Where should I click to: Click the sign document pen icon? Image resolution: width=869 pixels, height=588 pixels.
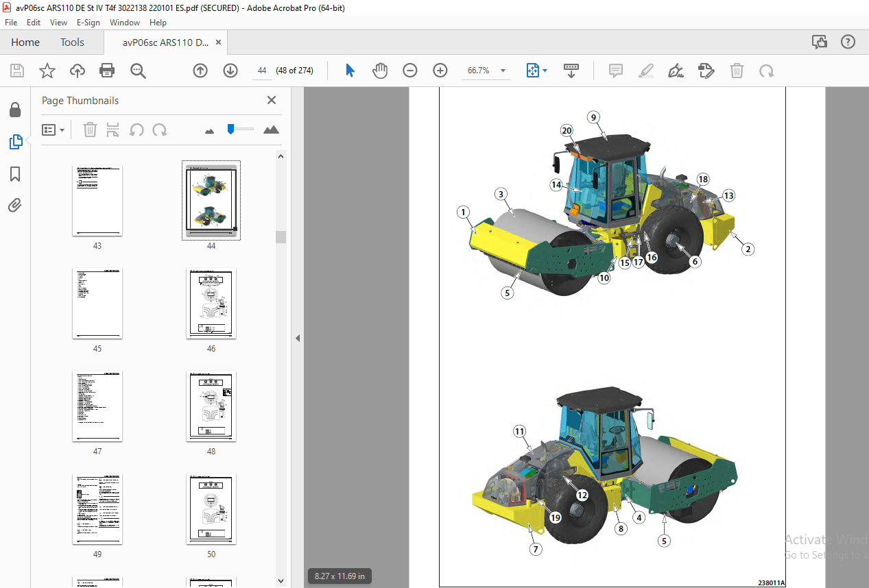pyautogui.click(x=676, y=71)
